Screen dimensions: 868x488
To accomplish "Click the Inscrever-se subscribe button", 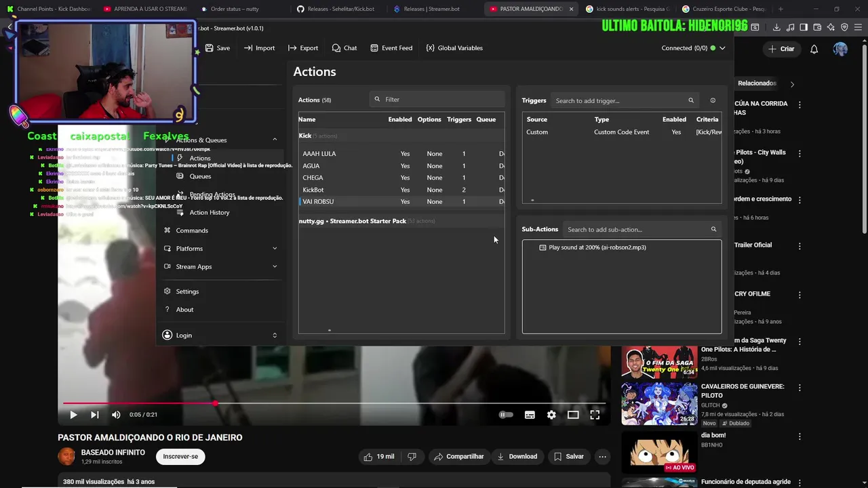I will [x=180, y=457].
